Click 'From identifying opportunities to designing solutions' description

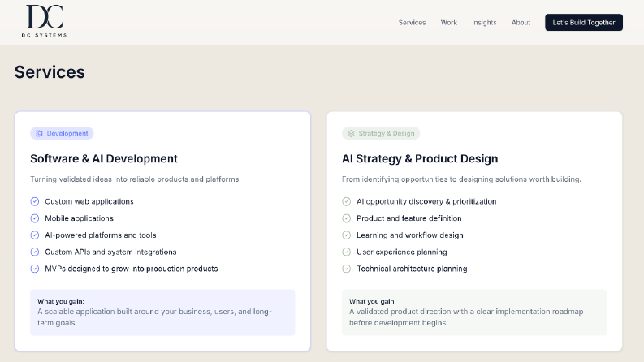[x=461, y=179]
